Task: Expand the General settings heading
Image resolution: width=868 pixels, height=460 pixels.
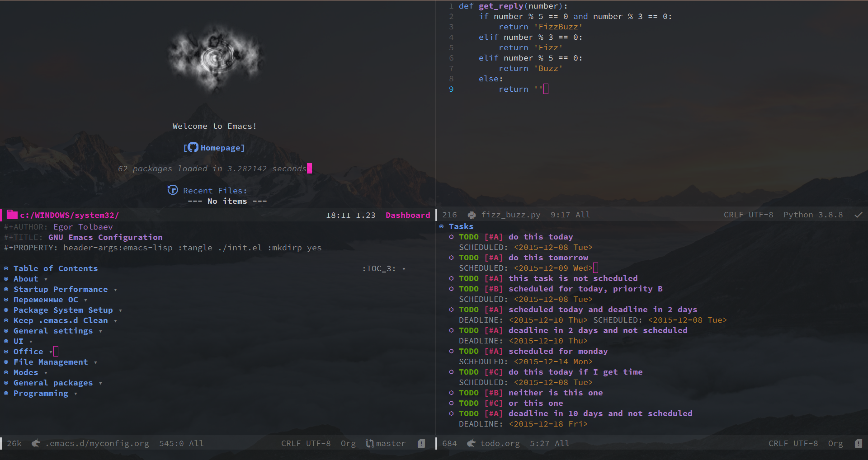Action: pyautogui.click(x=100, y=331)
